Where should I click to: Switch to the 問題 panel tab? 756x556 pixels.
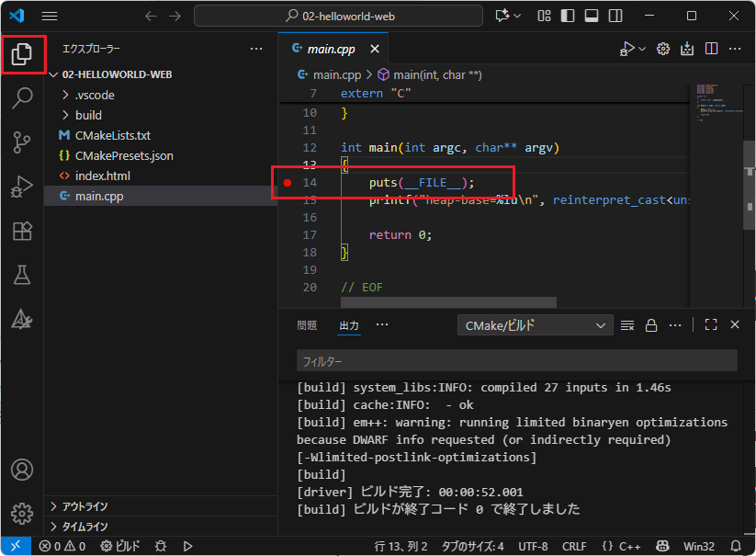click(307, 325)
